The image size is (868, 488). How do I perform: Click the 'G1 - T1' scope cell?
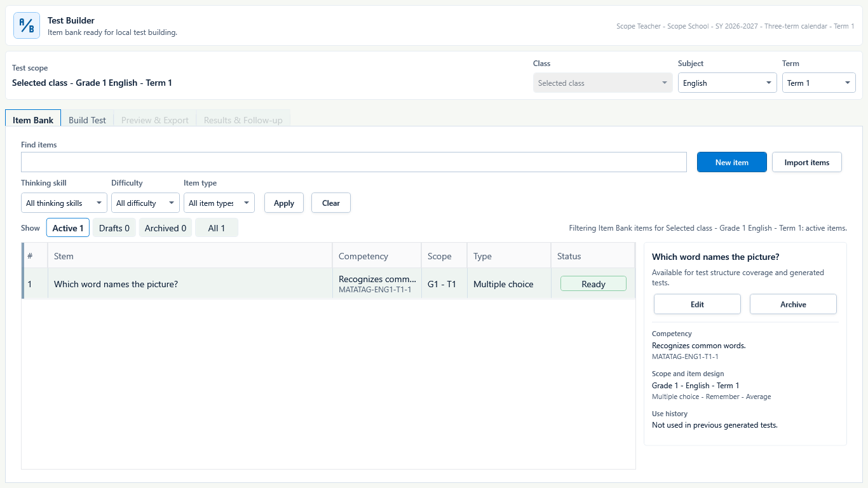[x=444, y=284]
